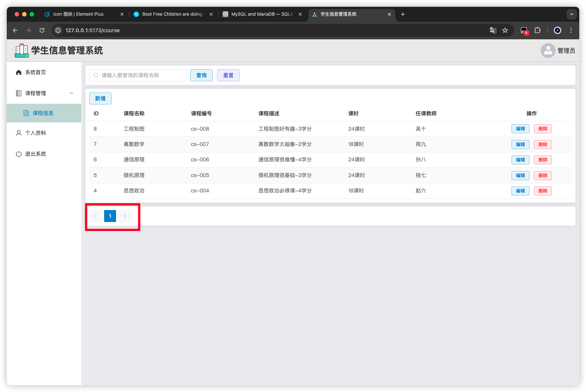
Task: Click teacher name 孙八
Action: click(x=421, y=159)
